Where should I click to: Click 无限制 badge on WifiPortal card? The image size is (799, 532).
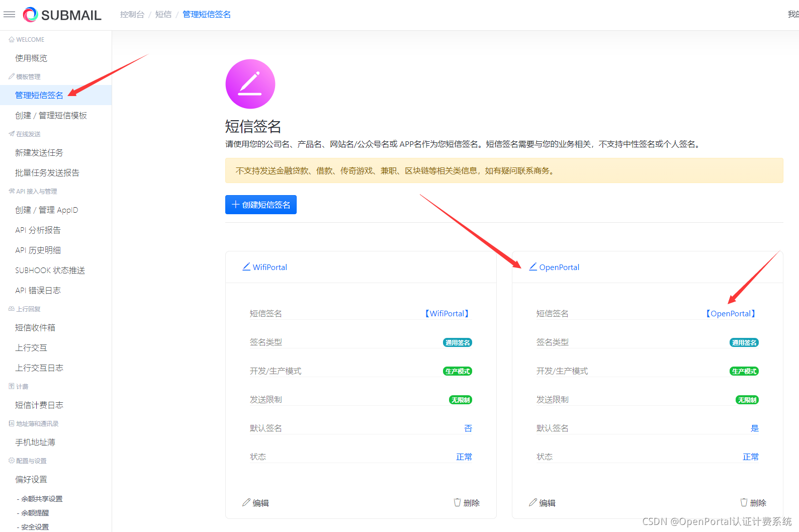tap(461, 400)
